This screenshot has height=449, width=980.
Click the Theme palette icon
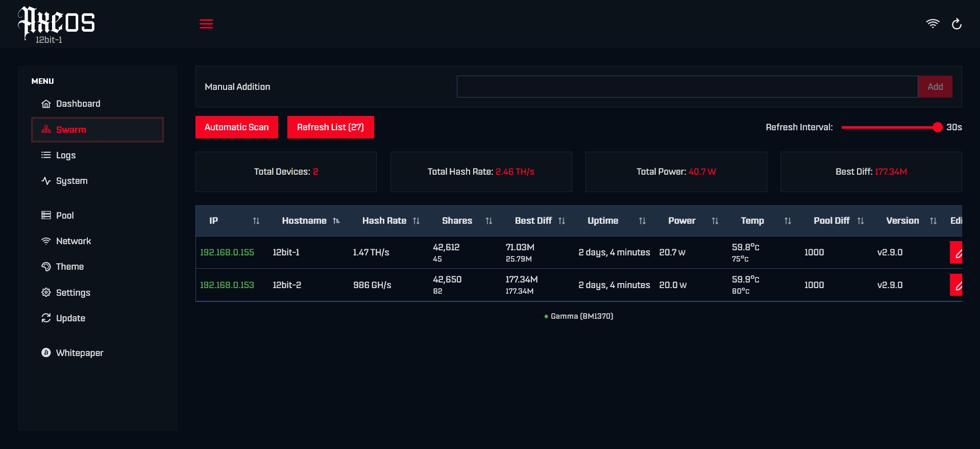[46, 267]
